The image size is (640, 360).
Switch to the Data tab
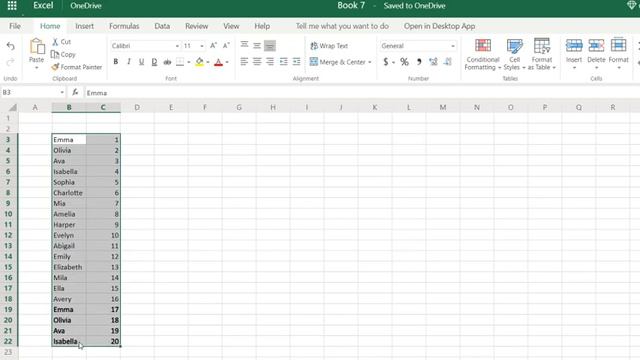[x=162, y=26]
